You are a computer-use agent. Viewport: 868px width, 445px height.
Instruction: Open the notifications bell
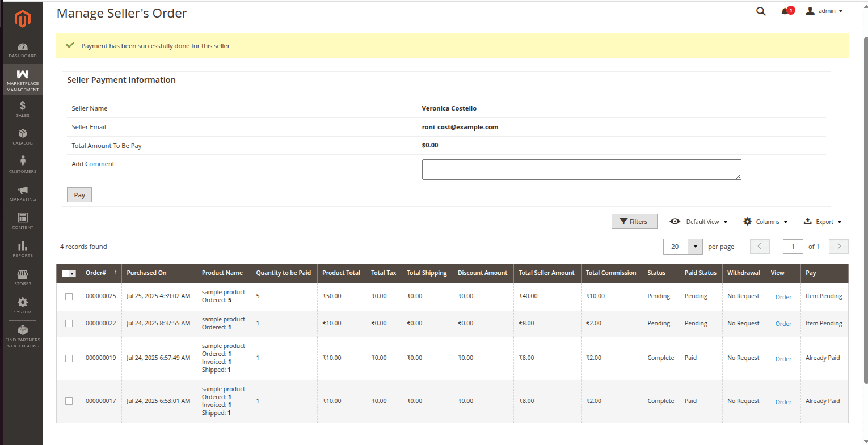point(785,11)
